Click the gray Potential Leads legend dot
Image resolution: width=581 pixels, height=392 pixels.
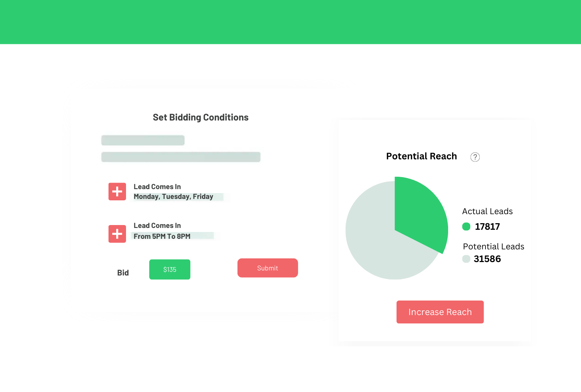point(466,259)
